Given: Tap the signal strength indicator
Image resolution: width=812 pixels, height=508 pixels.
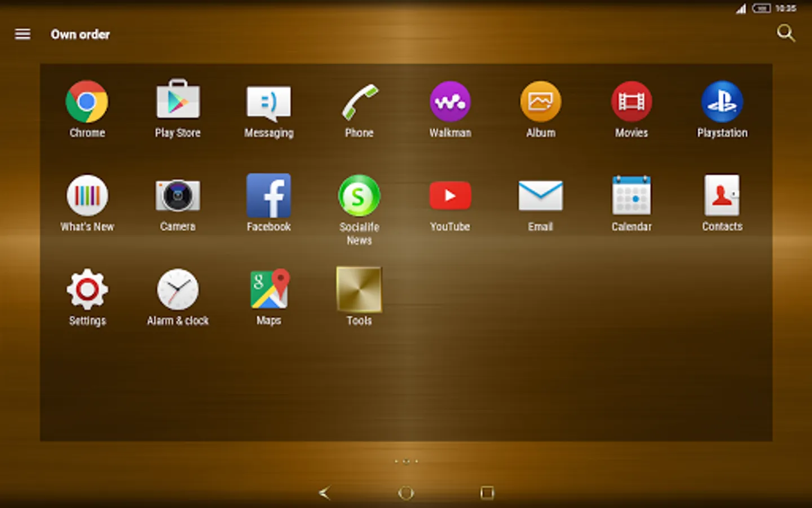Looking at the screenshot, I should pyautogui.click(x=741, y=8).
